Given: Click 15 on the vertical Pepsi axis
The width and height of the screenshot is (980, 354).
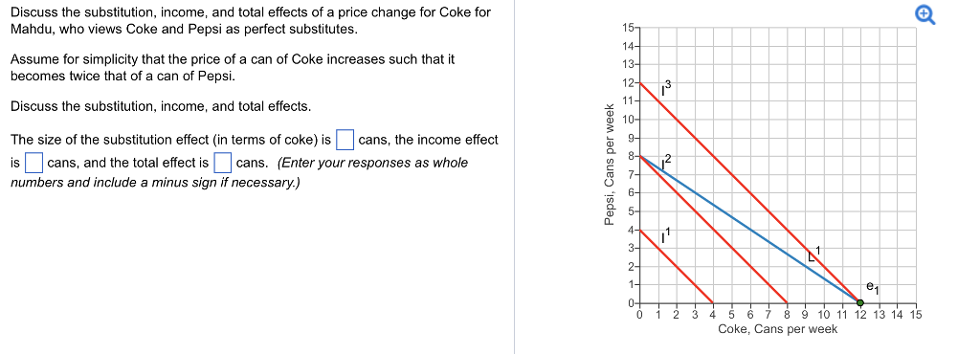Looking at the screenshot, I should coord(628,28).
